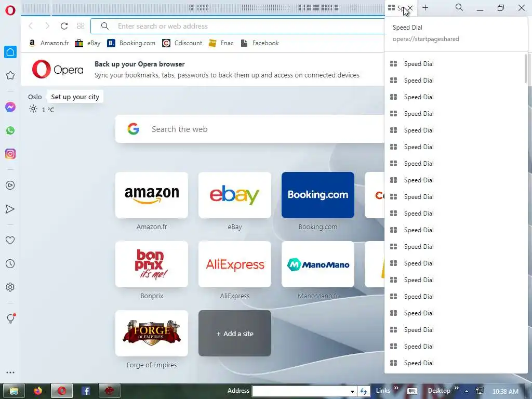Click the network tray icon

(x=480, y=391)
